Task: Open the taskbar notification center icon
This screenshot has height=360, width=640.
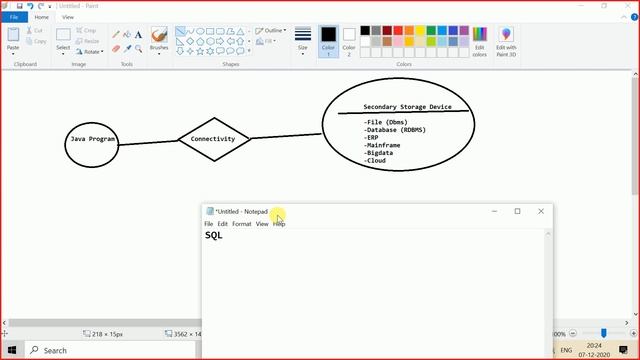Action: pyautogui.click(x=623, y=350)
